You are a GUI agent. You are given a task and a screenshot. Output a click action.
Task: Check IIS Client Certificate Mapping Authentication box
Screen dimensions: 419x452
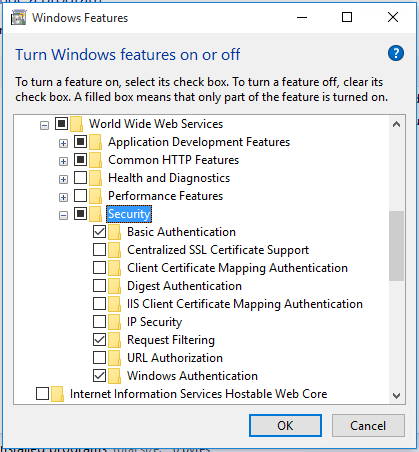tap(99, 304)
